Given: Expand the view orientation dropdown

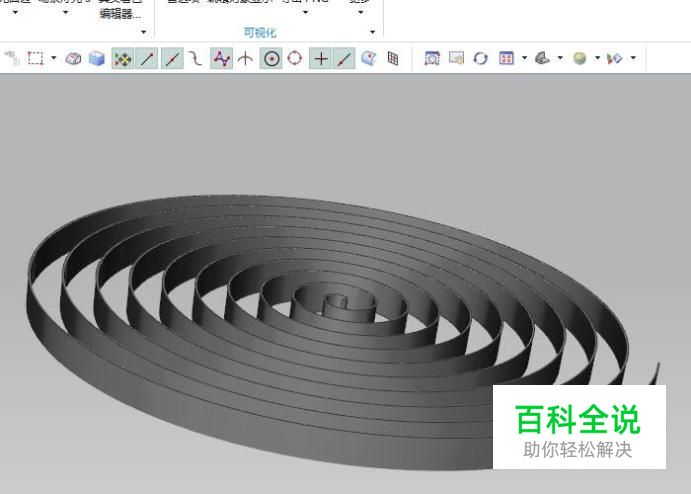Looking at the screenshot, I should pyautogui.click(x=524, y=59).
